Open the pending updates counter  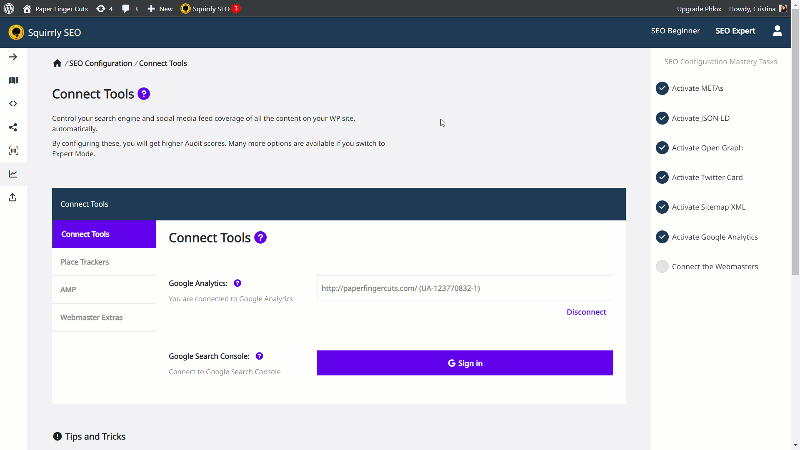[x=105, y=9]
